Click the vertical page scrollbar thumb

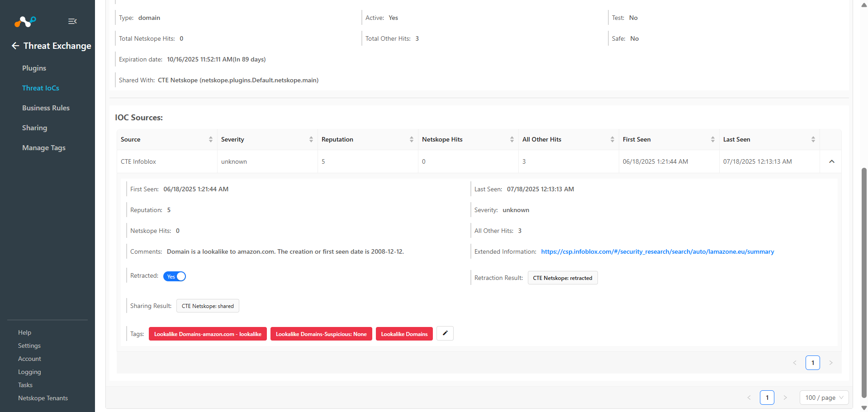(864, 283)
